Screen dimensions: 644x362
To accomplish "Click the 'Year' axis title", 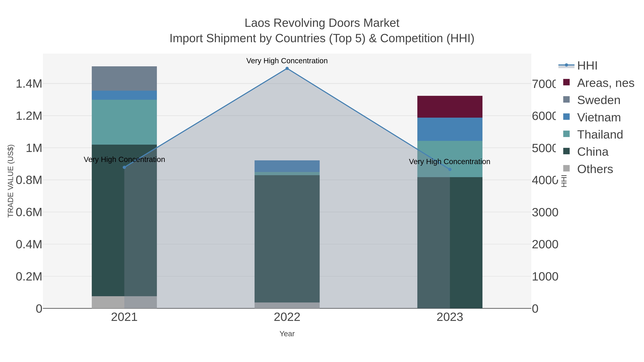I will coord(287,334).
